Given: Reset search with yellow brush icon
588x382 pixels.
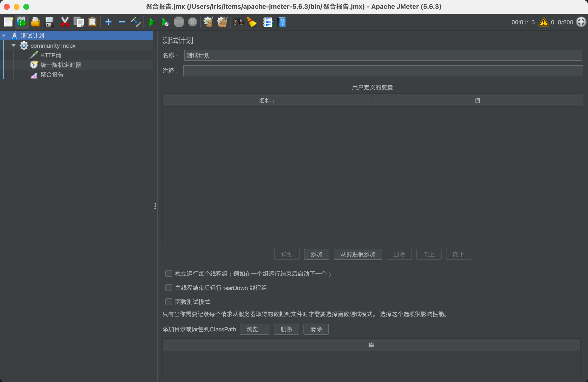Looking at the screenshot, I should point(251,22).
